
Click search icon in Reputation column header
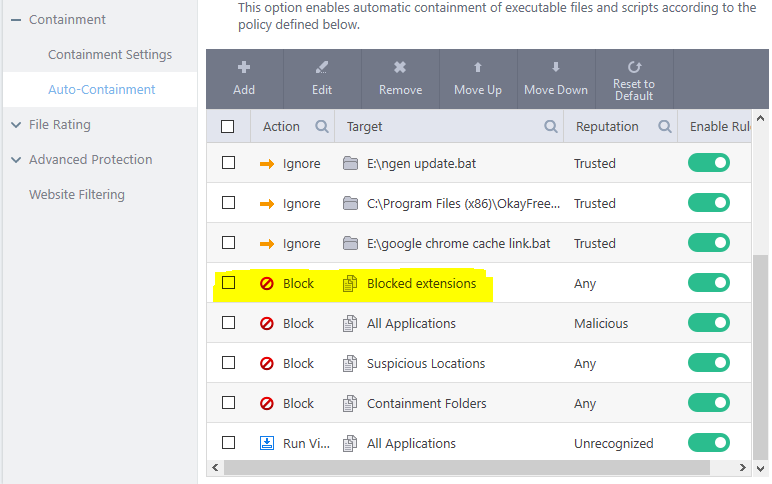pos(665,127)
